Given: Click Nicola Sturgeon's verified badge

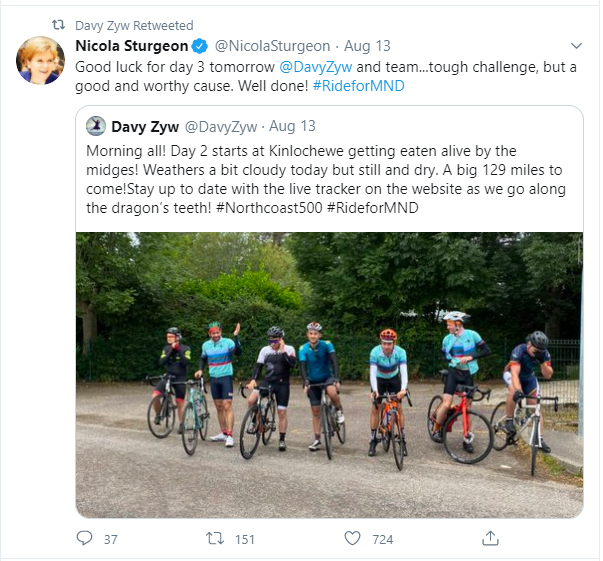Looking at the screenshot, I should point(200,47).
